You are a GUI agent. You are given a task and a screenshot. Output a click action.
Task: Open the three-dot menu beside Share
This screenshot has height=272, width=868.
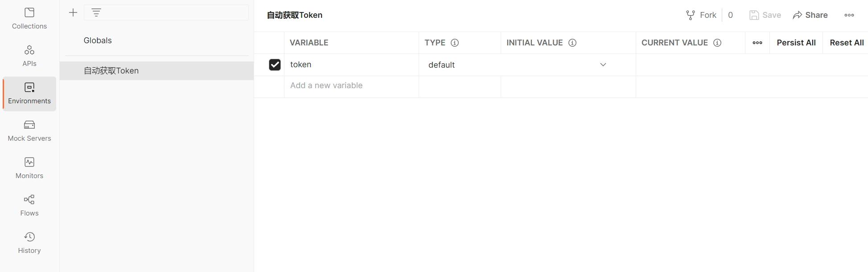point(849,15)
